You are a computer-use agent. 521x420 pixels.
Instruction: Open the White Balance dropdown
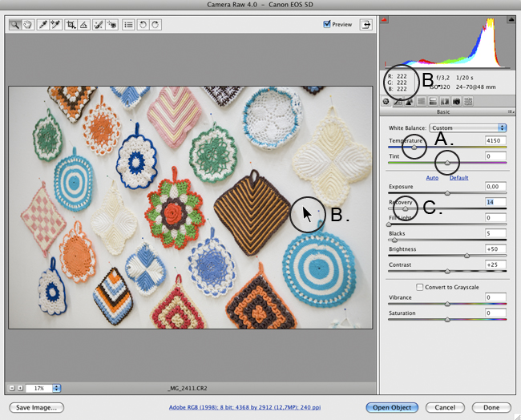pyautogui.click(x=467, y=127)
